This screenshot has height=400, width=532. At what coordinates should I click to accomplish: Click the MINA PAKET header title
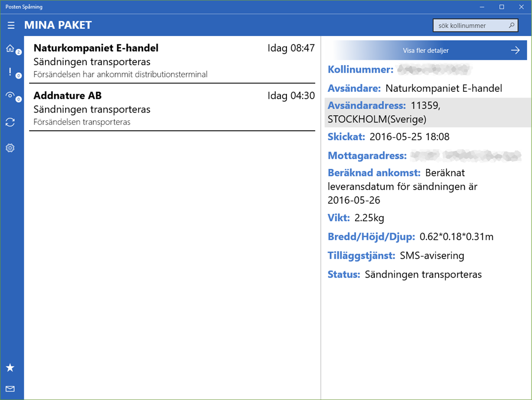coord(58,25)
